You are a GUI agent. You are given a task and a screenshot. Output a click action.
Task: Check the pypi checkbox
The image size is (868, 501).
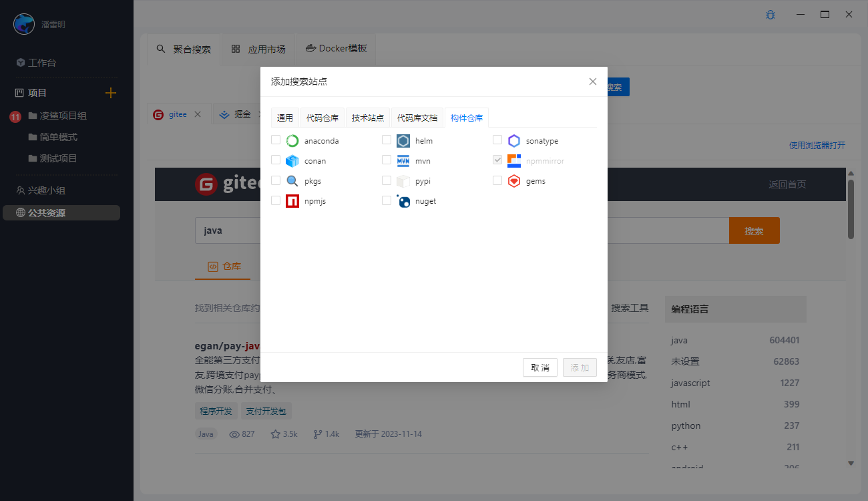pyautogui.click(x=387, y=180)
